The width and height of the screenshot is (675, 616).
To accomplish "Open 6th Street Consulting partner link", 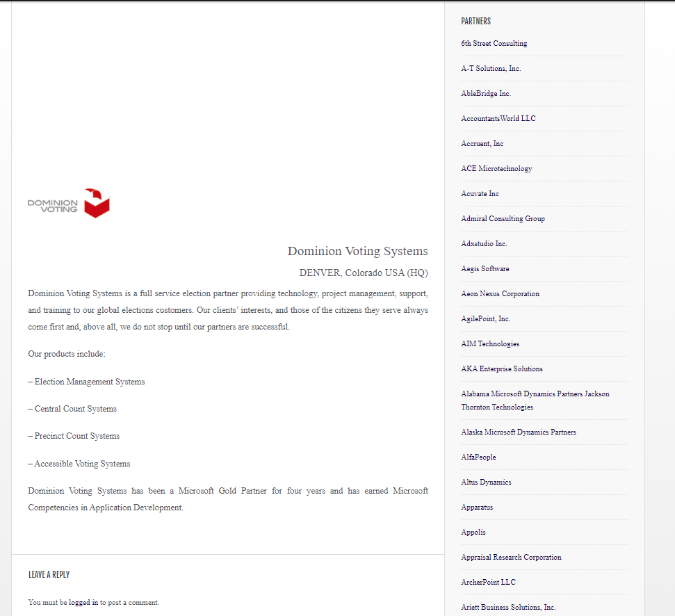I will (x=494, y=44).
